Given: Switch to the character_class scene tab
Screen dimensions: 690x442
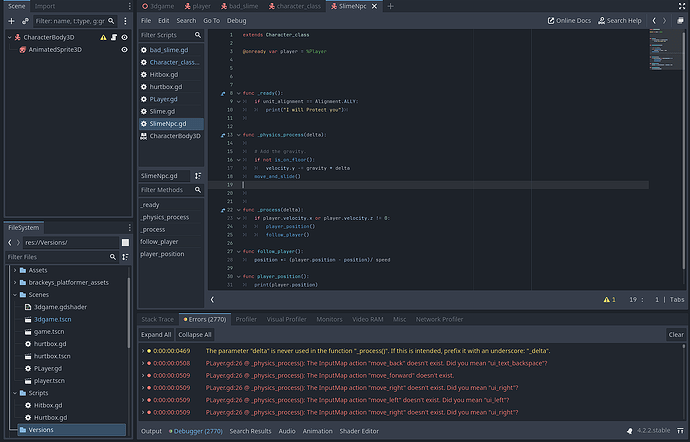Looking at the screenshot, I should point(294,6).
